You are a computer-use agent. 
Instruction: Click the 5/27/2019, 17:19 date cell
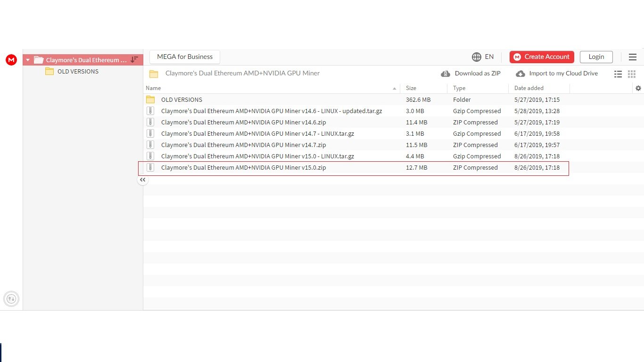pyautogui.click(x=537, y=122)
